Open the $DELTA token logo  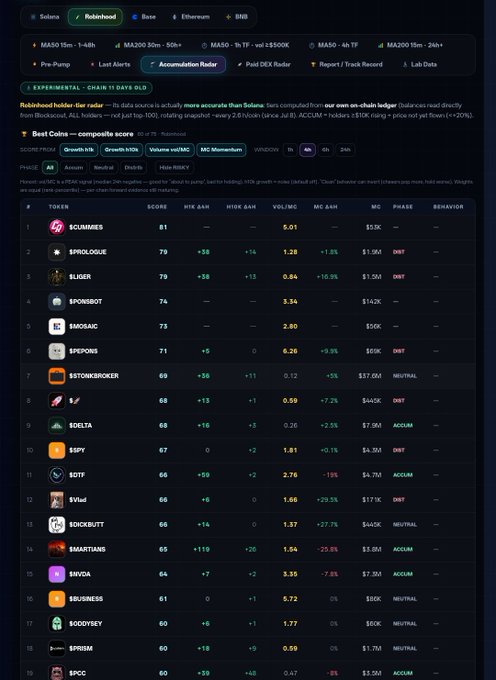(x=57, y=425)
